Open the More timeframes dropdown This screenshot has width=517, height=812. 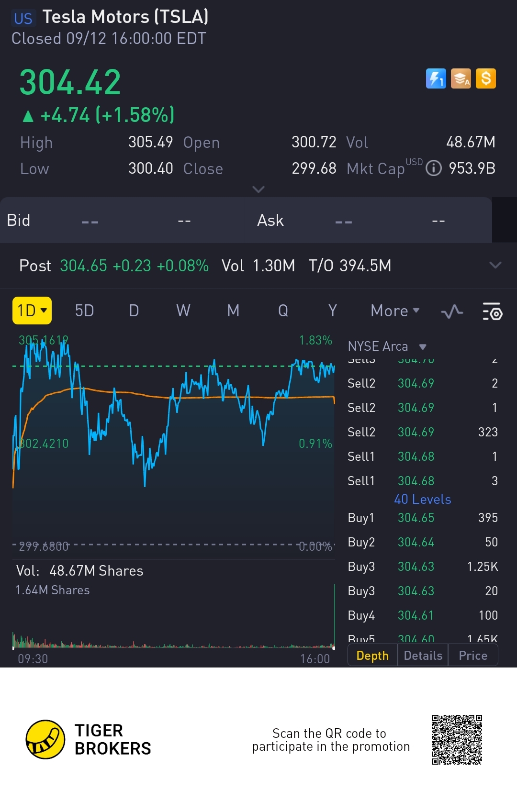(395, 311)
